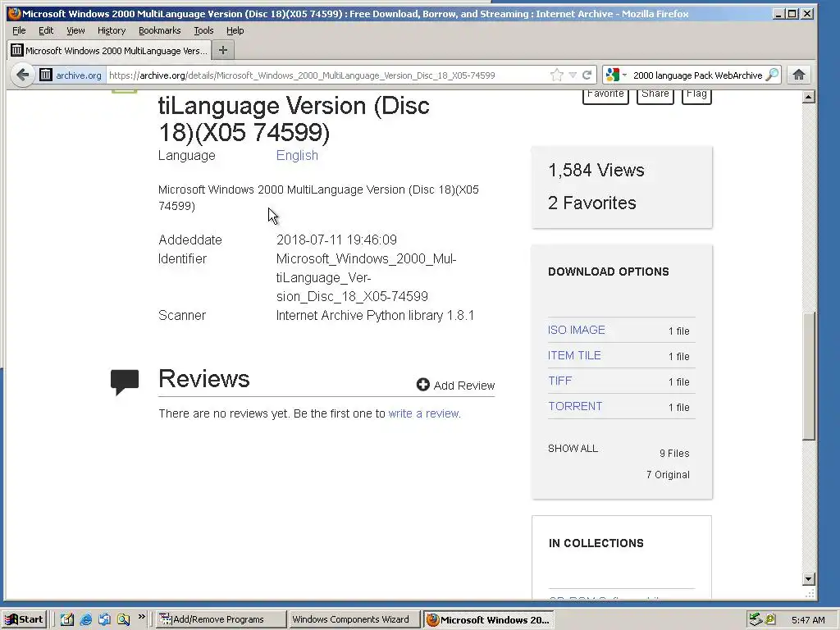The width and height of the screenshot is (840, 630).
Task: Click the vertical scrollbar thumb
Action: (x=809, y=376)
